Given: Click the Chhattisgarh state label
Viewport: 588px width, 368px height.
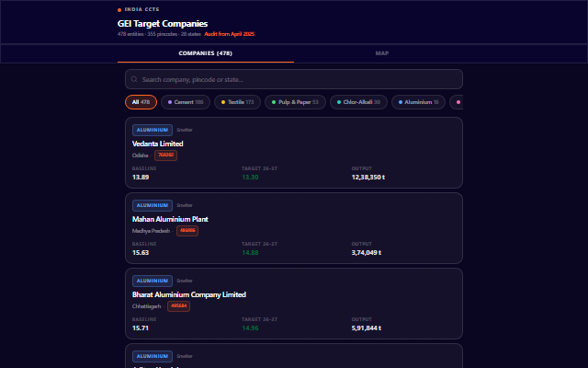Looking at the screenshot, I should point(146,306).
